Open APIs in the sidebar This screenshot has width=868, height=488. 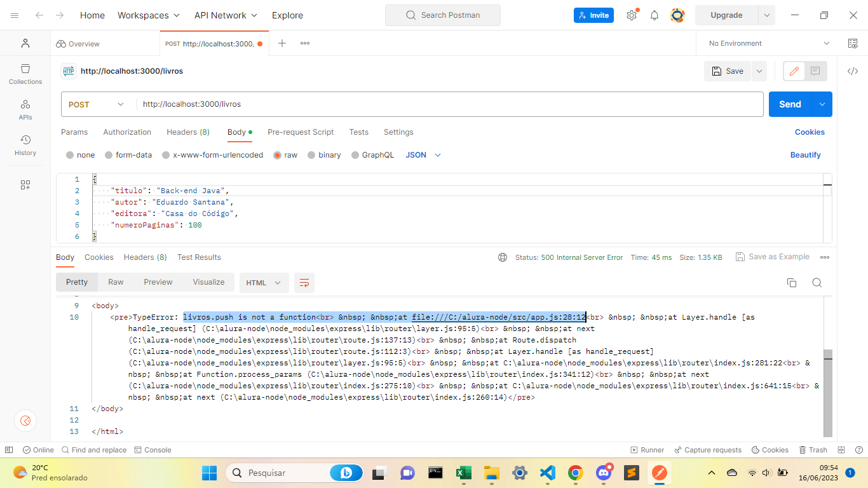pos(25,109)
